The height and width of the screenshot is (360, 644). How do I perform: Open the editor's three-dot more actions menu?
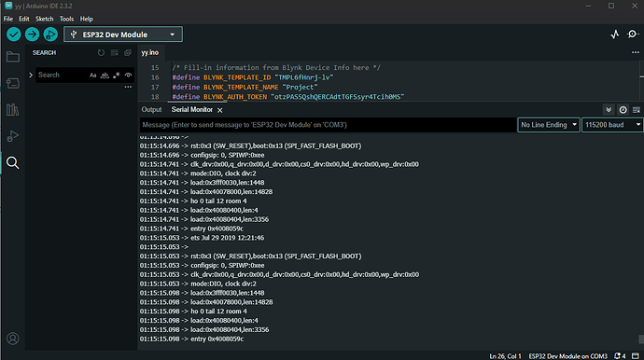point(636,52)
